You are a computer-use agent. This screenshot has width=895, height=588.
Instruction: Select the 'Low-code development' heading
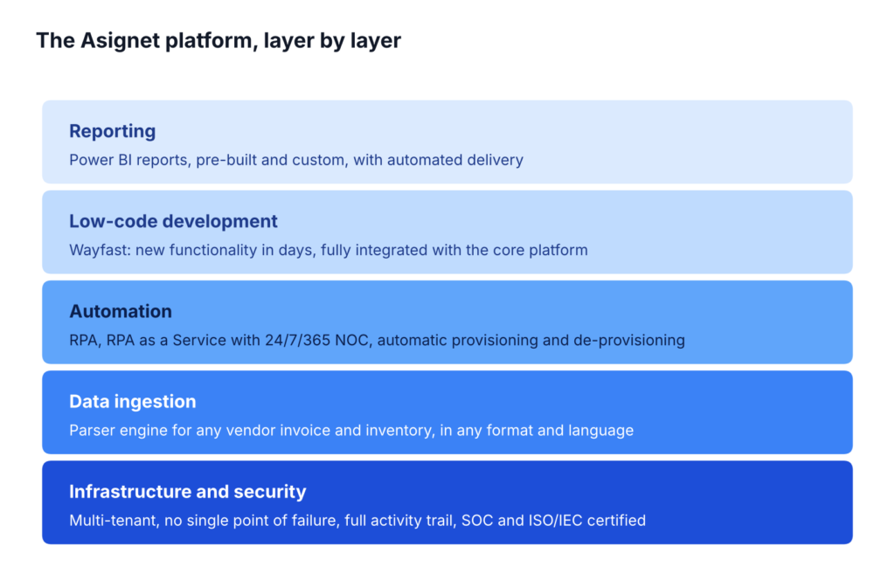click(174, 221)
